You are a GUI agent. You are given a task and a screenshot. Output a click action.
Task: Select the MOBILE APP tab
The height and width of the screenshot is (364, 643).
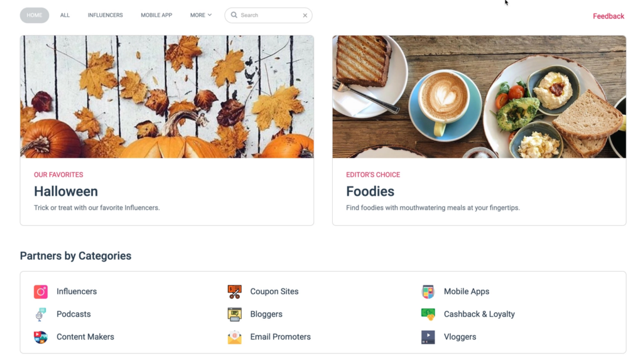click(x=156, y=15)
